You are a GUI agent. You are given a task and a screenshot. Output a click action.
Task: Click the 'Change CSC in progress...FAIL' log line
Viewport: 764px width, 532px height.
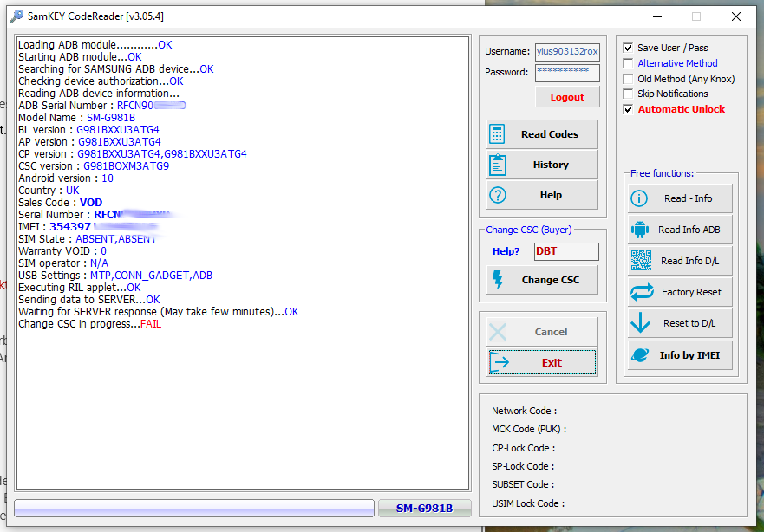point(89,324)
